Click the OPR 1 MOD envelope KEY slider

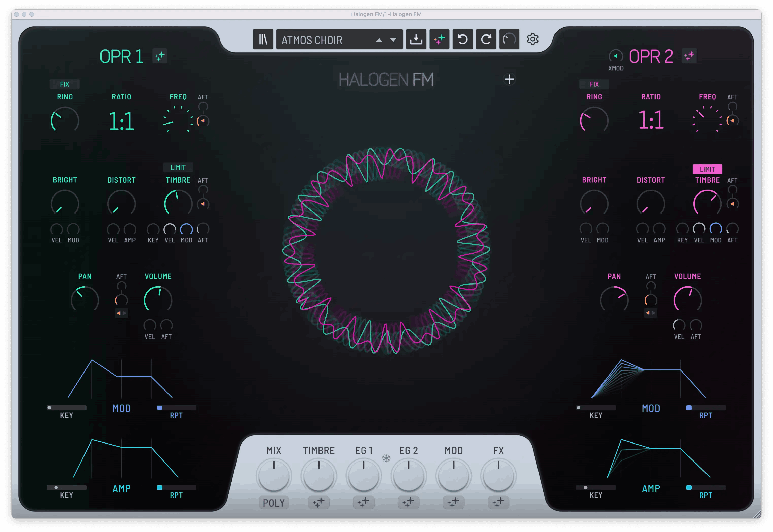(66, 408)
